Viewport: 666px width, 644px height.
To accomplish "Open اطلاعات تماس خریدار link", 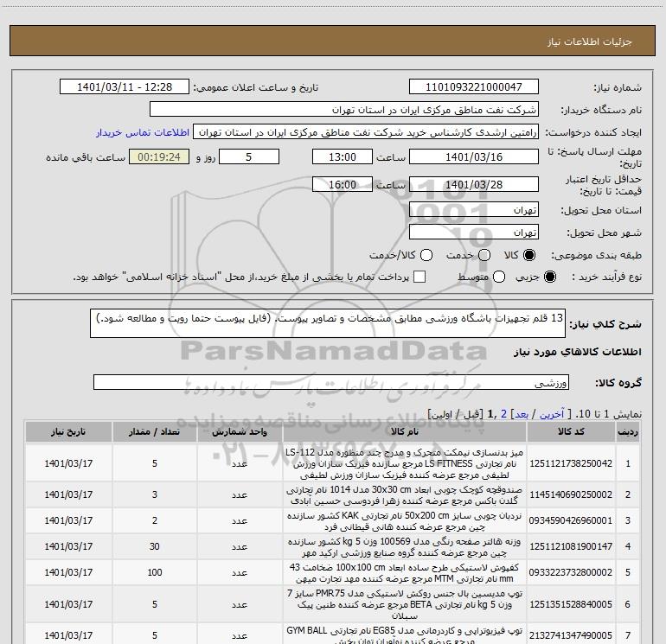I will (143, 132).
